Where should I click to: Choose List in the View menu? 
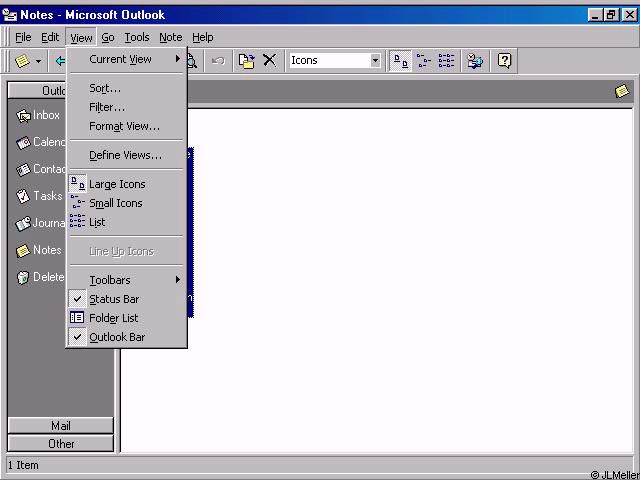tap(127, 222)
